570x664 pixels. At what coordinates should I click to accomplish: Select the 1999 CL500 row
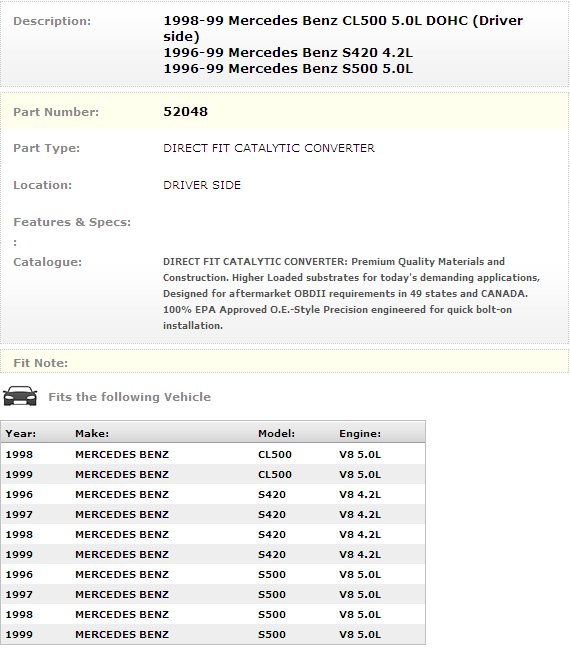(213, 474)
